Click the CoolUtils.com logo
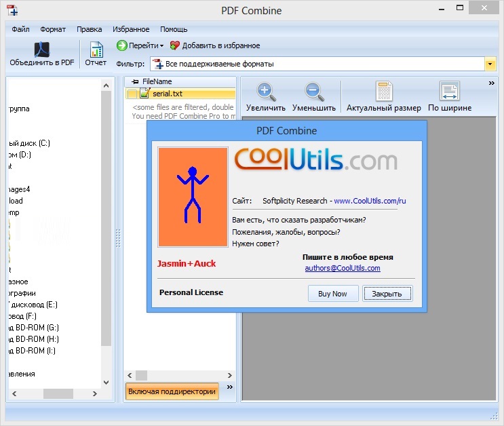Image resolution: width=504 pixels, height=426 pixels. [316, 159]
